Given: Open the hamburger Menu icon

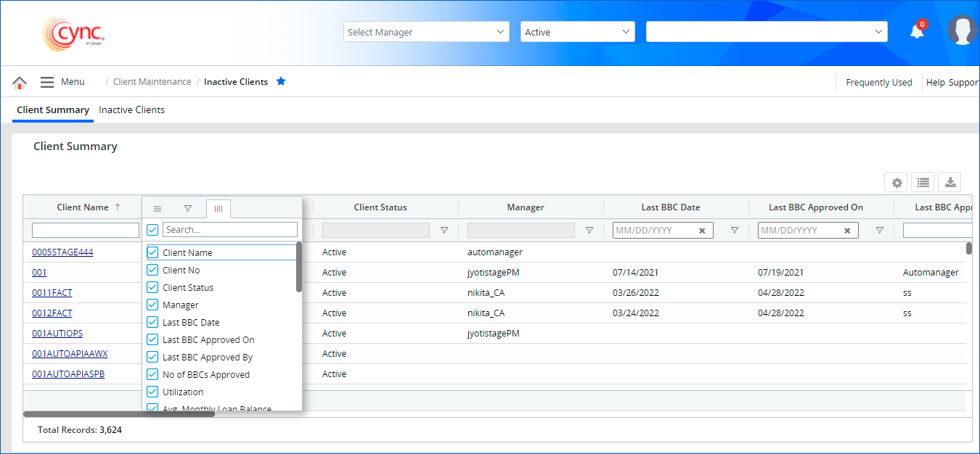Looking at the screenshot, I should (47, 83).
